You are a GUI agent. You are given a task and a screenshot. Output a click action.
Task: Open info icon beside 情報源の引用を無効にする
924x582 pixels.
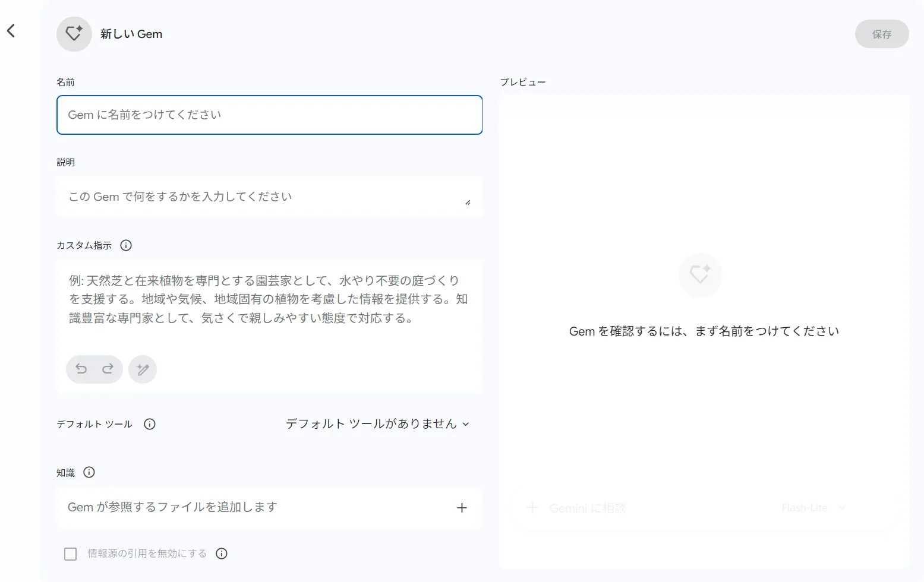pos(222,553)
